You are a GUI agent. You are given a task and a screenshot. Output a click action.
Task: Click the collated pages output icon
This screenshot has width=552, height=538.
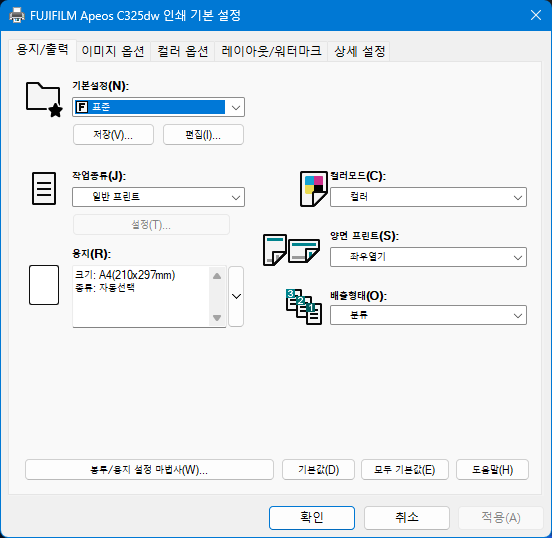pos(304,307)
